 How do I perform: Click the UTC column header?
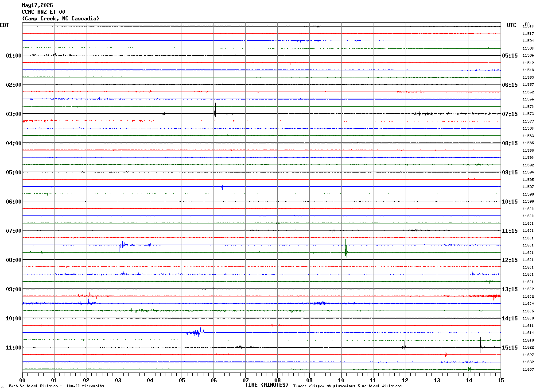pos(512,25)
